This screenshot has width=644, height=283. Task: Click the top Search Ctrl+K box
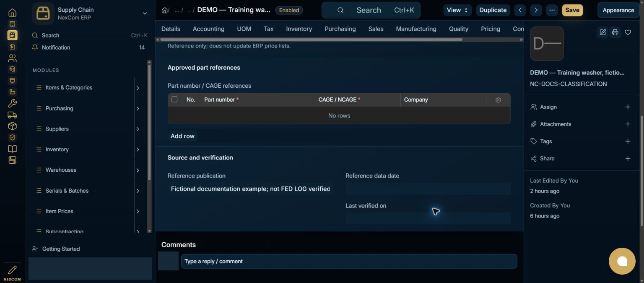[371, 10]
